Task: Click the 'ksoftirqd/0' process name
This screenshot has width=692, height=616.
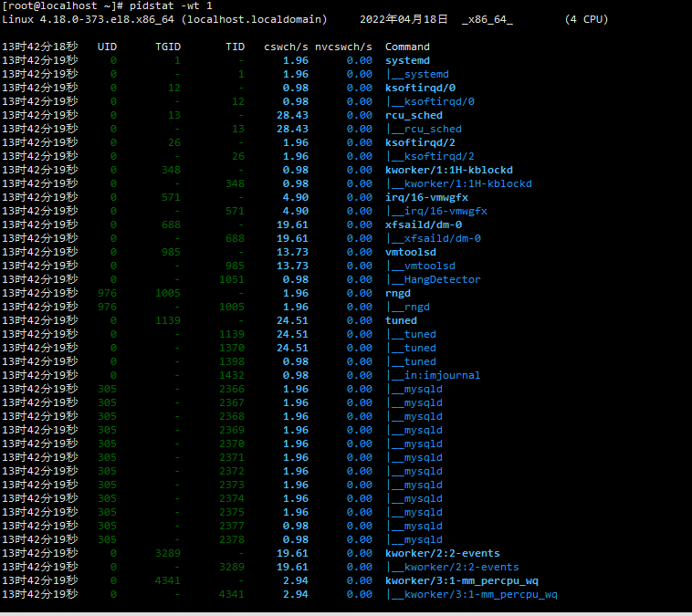Action: coord(420,88)
